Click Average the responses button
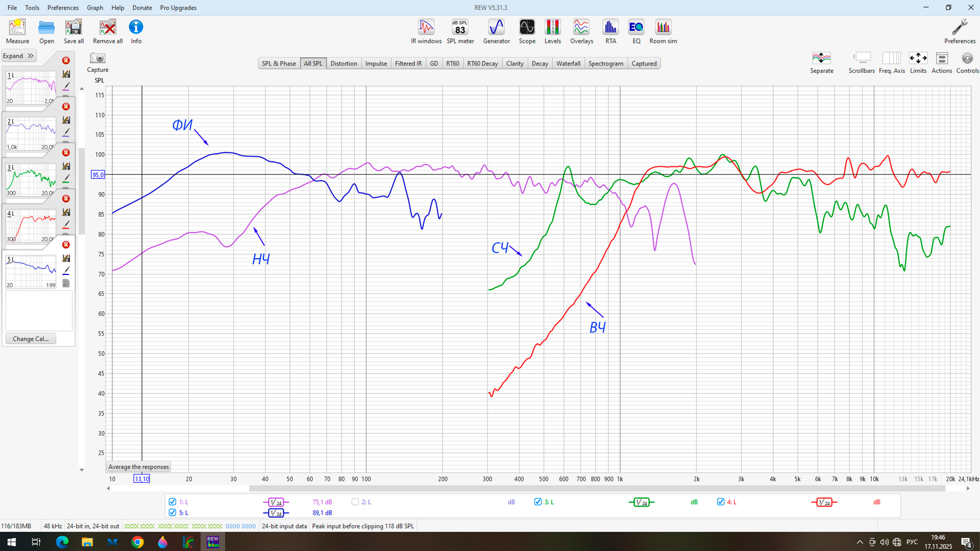 (138, 467)
